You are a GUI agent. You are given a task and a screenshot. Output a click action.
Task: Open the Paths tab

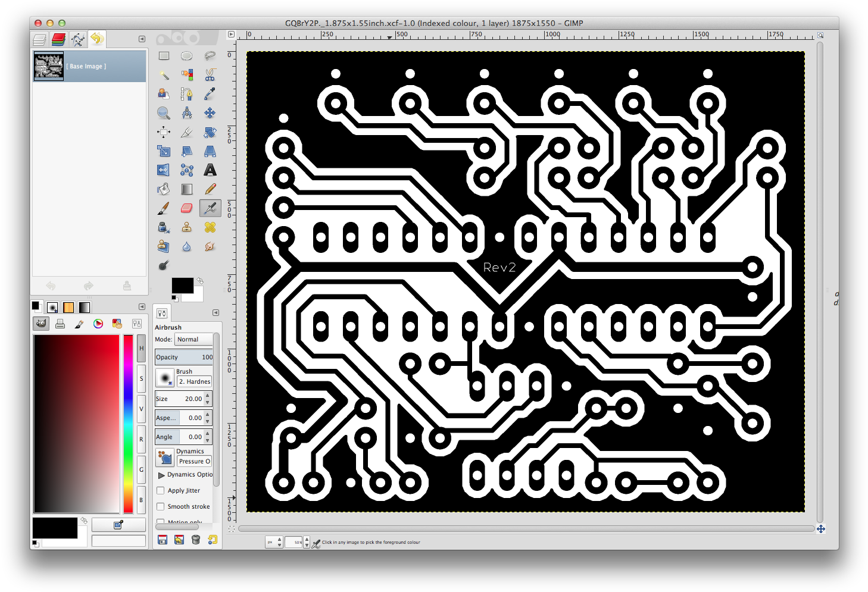(x=78, y=39)
